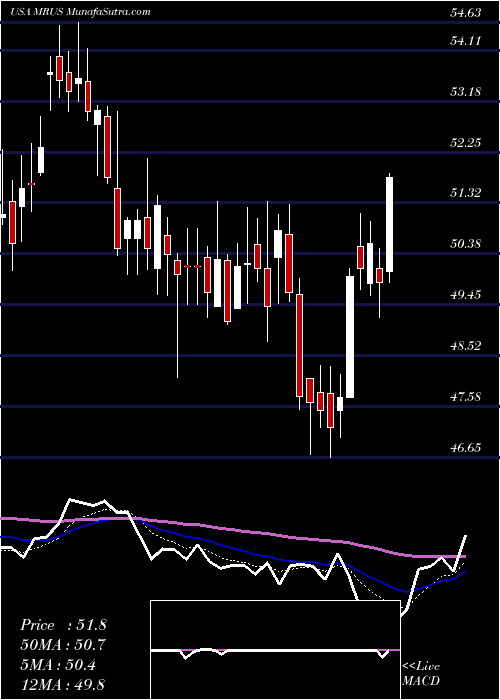Click the 'Price : 51.8' readout
Viewport: 500px width, 700px height.
[x=63, y=625]
